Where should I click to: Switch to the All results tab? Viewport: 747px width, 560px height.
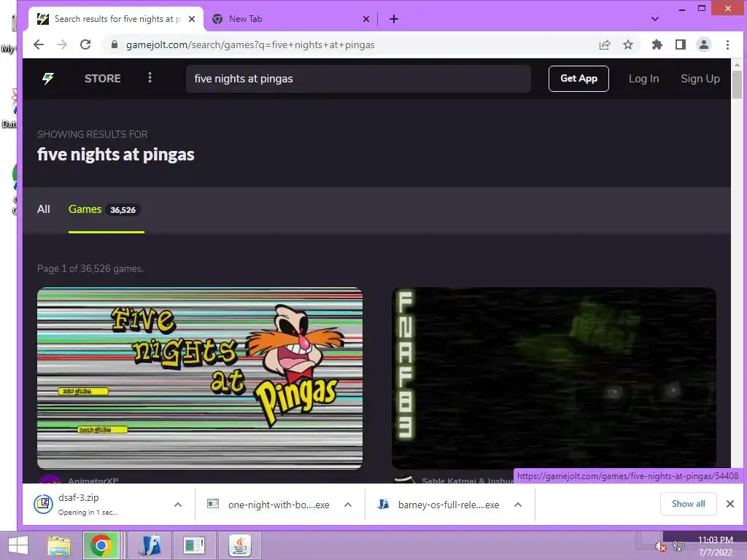coord(43,209)
